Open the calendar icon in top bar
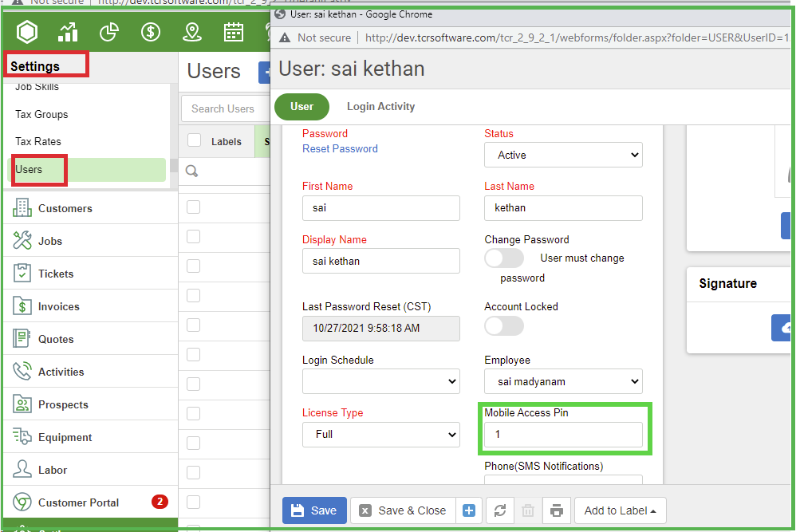The height and width of the screenshot is (532, 800). coord(233,32)
